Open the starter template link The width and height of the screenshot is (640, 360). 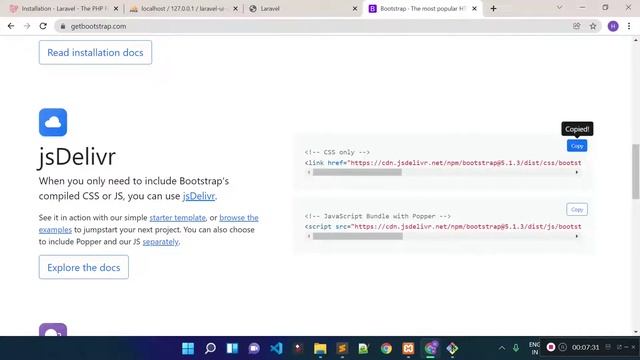[178, 218]
